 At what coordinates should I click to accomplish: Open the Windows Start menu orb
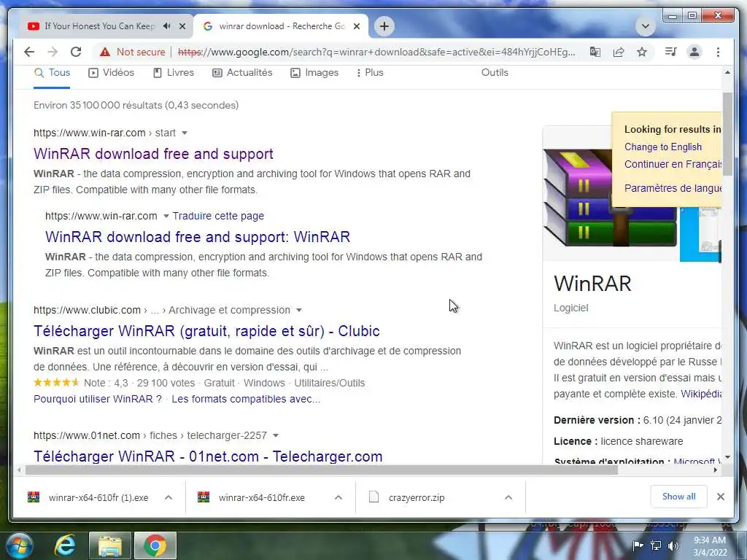click(x=19, y=545)
